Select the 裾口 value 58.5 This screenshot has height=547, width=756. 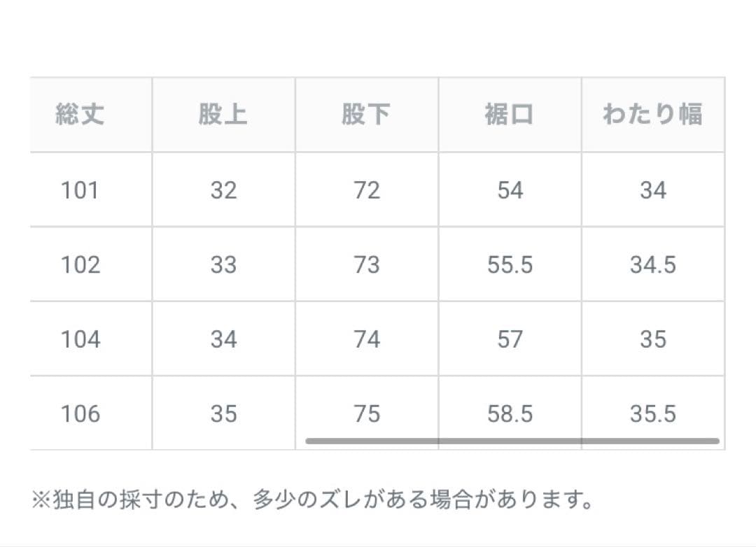(510, 413)
